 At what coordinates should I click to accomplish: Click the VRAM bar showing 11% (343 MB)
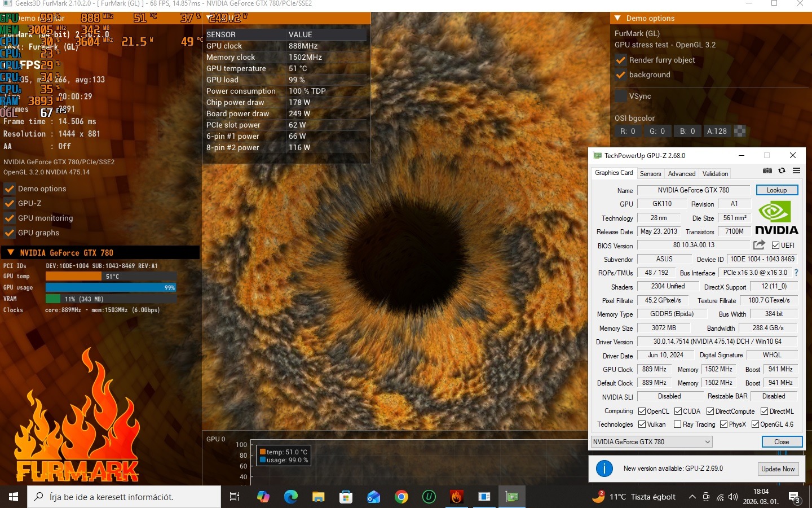click(x=111, y=299)
